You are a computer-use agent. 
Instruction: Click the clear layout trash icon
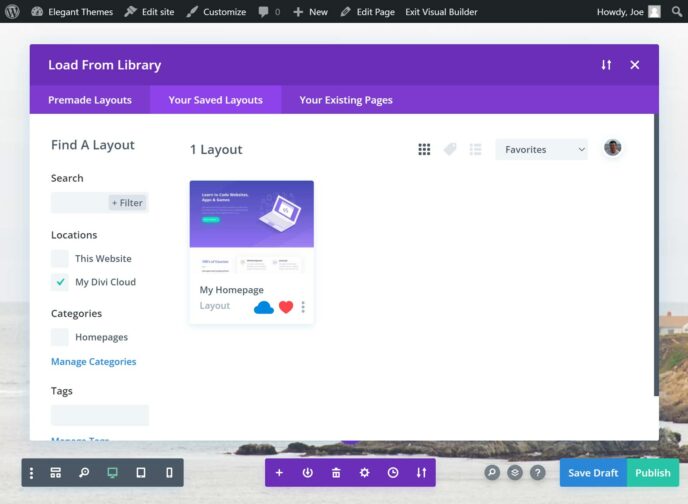336,473
